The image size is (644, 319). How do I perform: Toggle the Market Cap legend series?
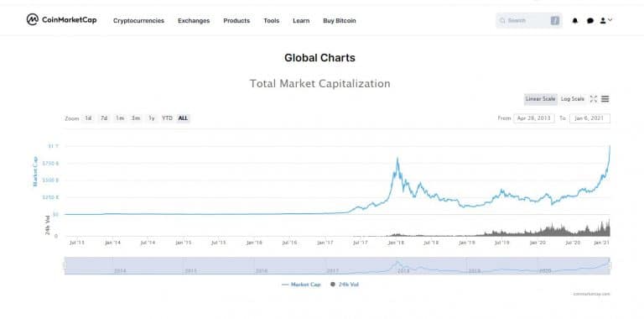[302, 285]
